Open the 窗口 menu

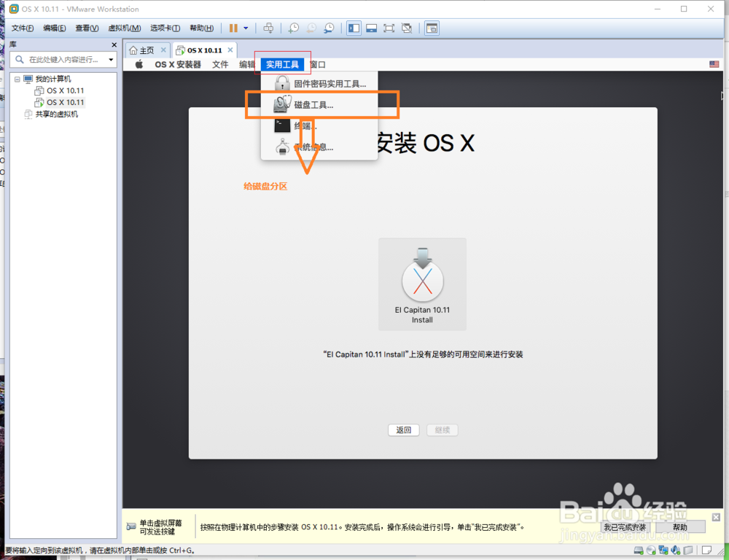[x=318, y=65]
